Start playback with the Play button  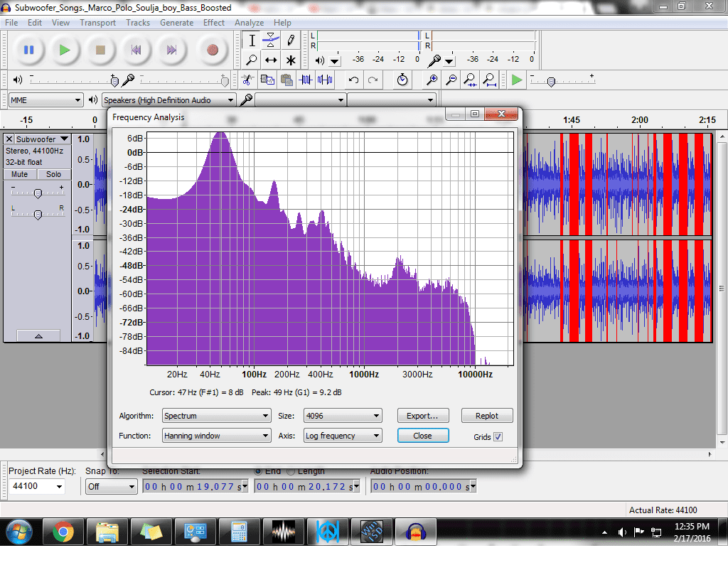pos(65,50)
